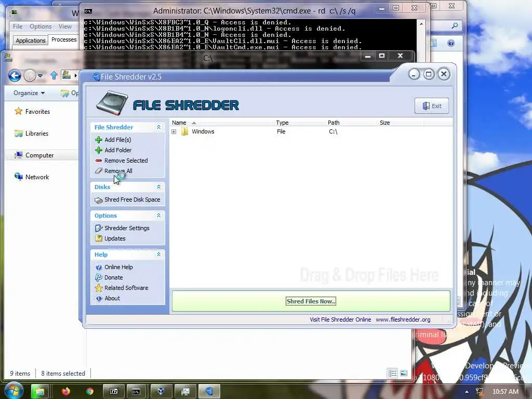Switch Explorer to details view icon
This screenshot has height=399, width=532.
(x=393, y=373)
